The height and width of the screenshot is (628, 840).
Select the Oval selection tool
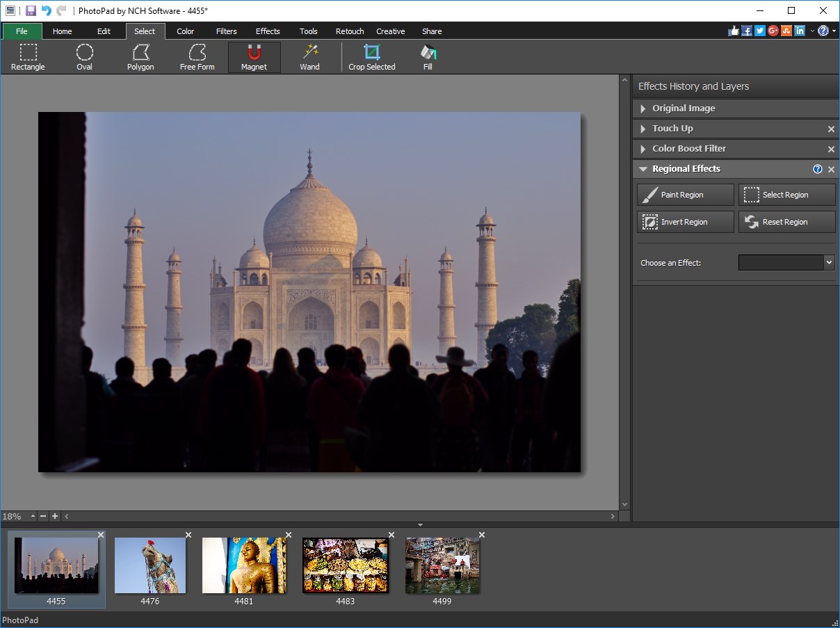tap(84, 56)
